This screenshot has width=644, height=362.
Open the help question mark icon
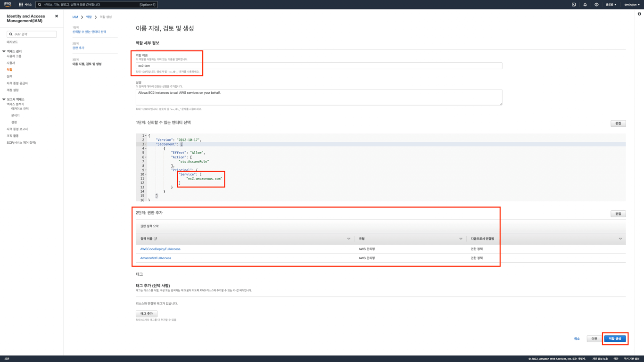pyautogui.click(x=596, y=4)
